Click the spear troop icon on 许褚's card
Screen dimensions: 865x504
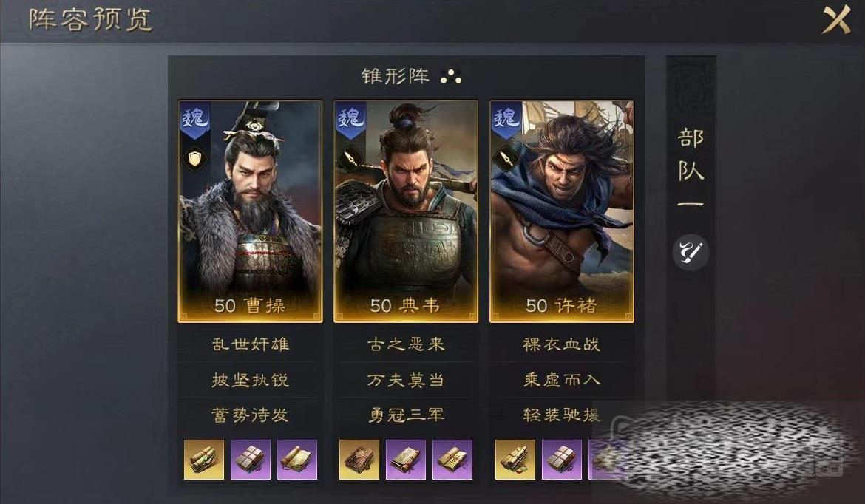[x=506, y=160]
